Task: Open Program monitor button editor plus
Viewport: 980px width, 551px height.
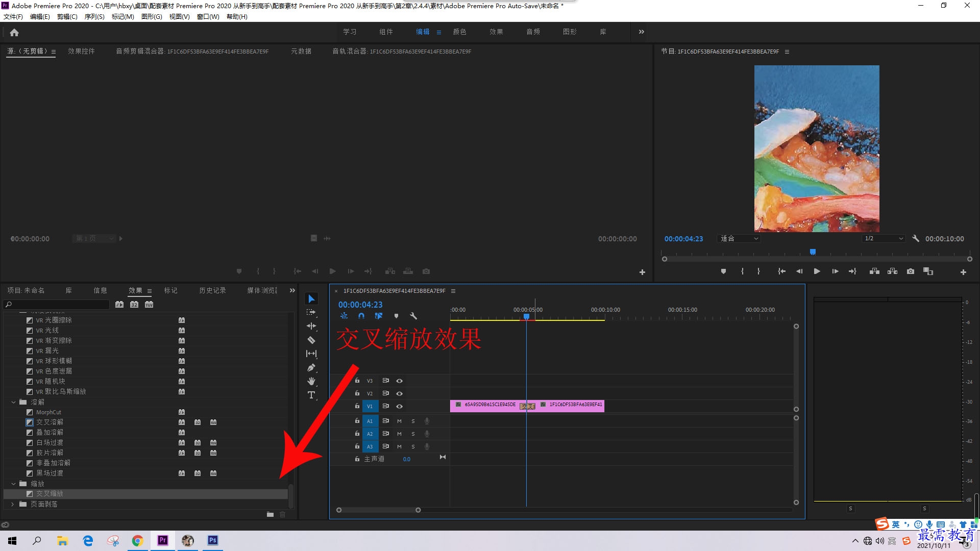Action: (x=963, y=272)
